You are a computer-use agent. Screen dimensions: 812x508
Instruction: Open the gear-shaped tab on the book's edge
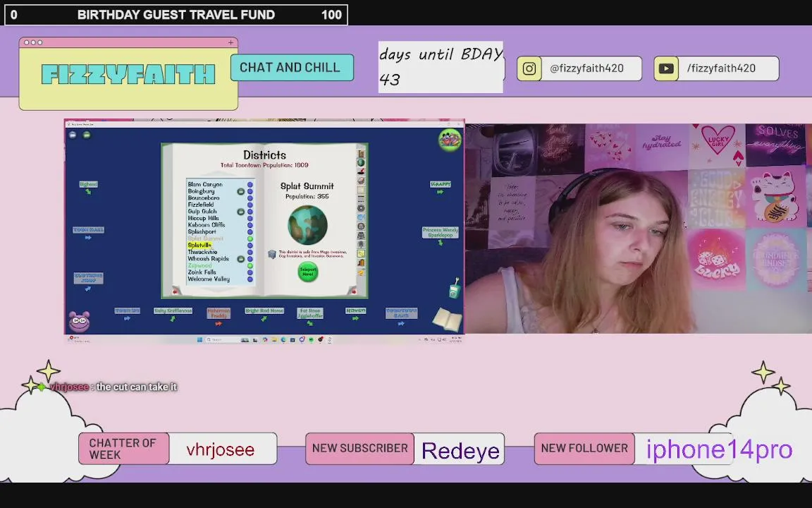tap(361, 208)
